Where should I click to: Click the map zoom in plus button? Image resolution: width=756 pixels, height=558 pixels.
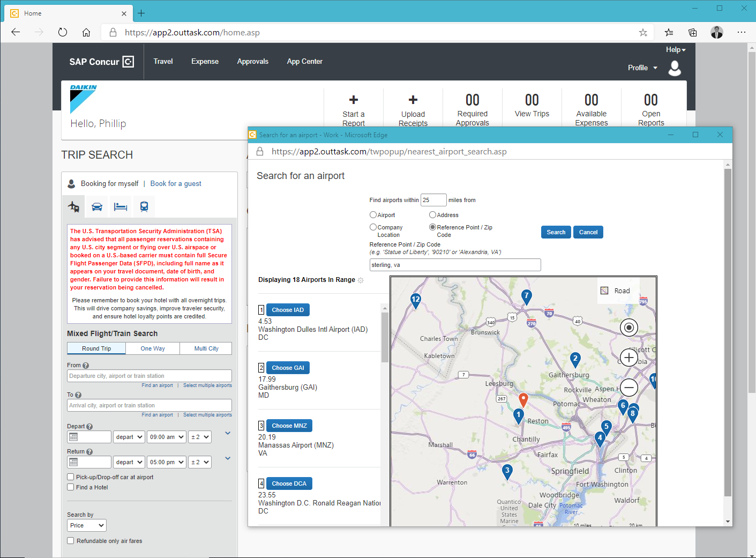629,358
